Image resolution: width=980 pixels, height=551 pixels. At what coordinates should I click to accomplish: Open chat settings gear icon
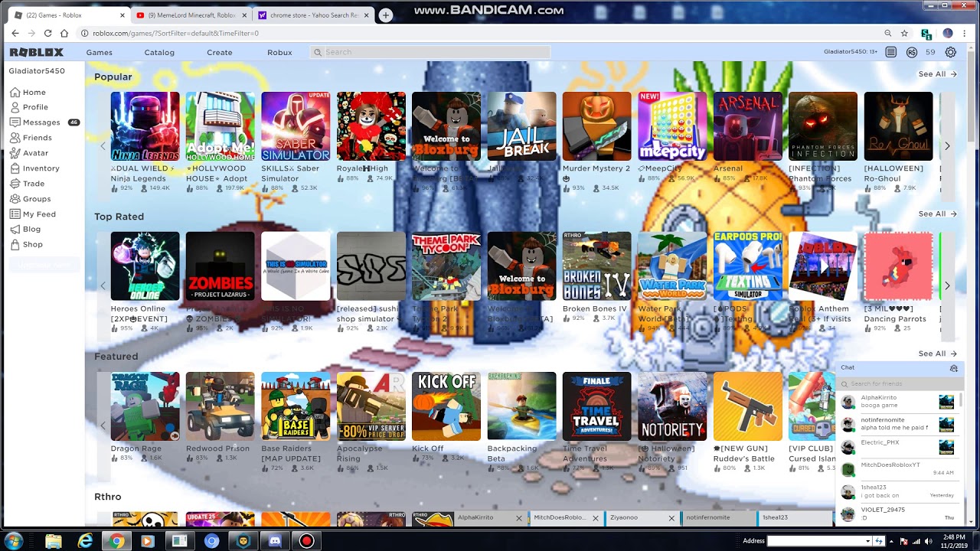(x=953, y=368)
